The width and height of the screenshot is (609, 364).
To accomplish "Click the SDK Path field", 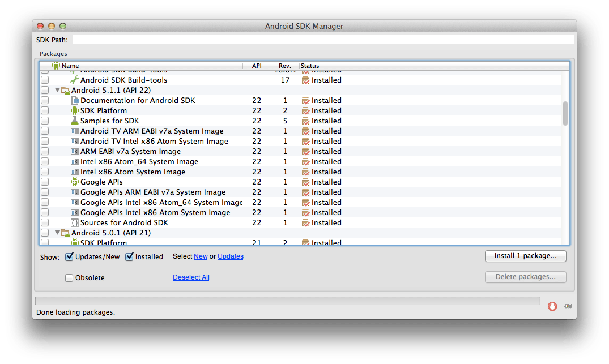I will click(x=323, y=40).
